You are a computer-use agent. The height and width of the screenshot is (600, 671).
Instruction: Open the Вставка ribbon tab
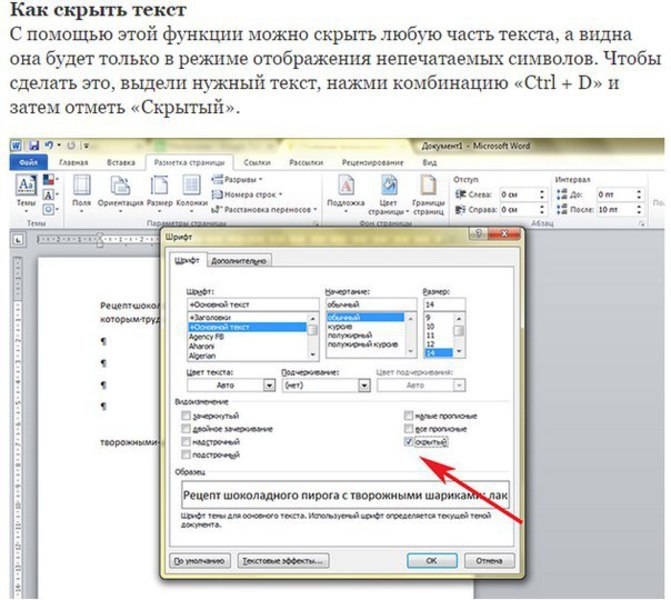pyautogui.click(x=121, y=161)
